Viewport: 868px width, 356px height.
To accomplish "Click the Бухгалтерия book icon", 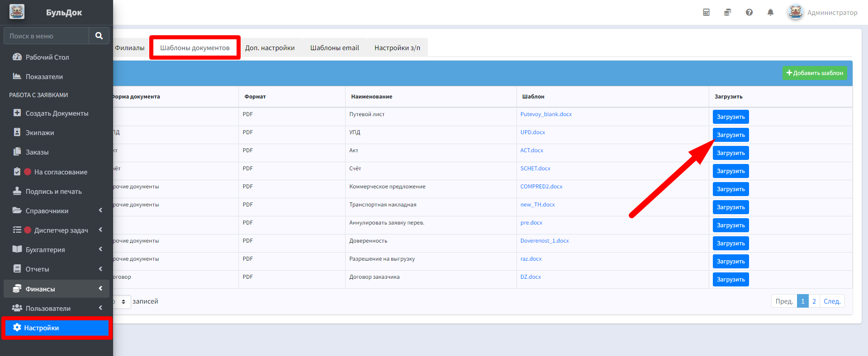I will (17, 249).
